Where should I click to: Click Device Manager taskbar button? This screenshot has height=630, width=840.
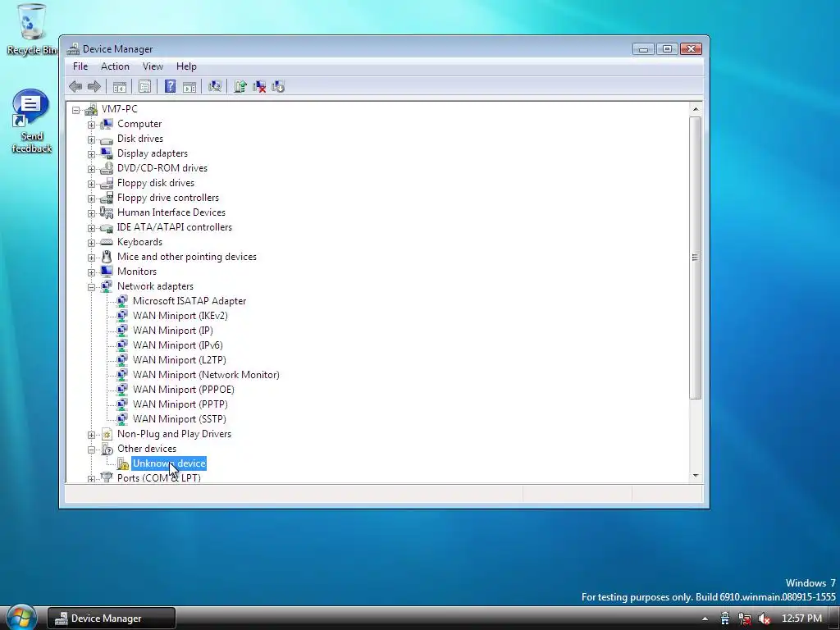click(112, 619)
